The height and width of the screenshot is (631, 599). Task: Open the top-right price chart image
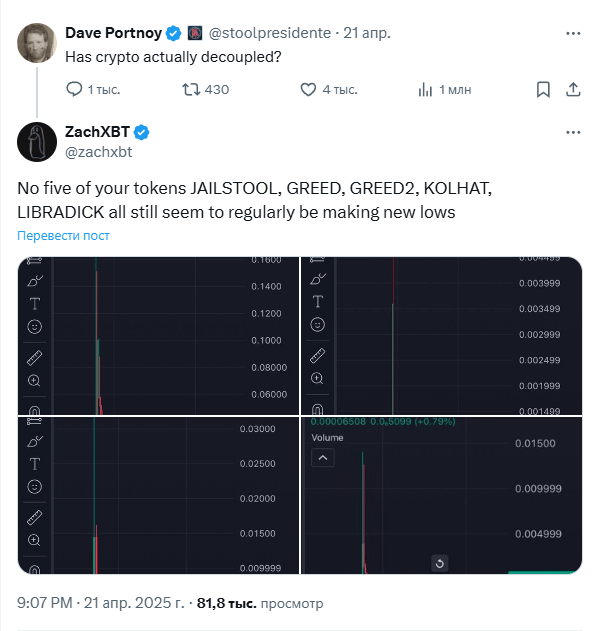tap(442, 336)
